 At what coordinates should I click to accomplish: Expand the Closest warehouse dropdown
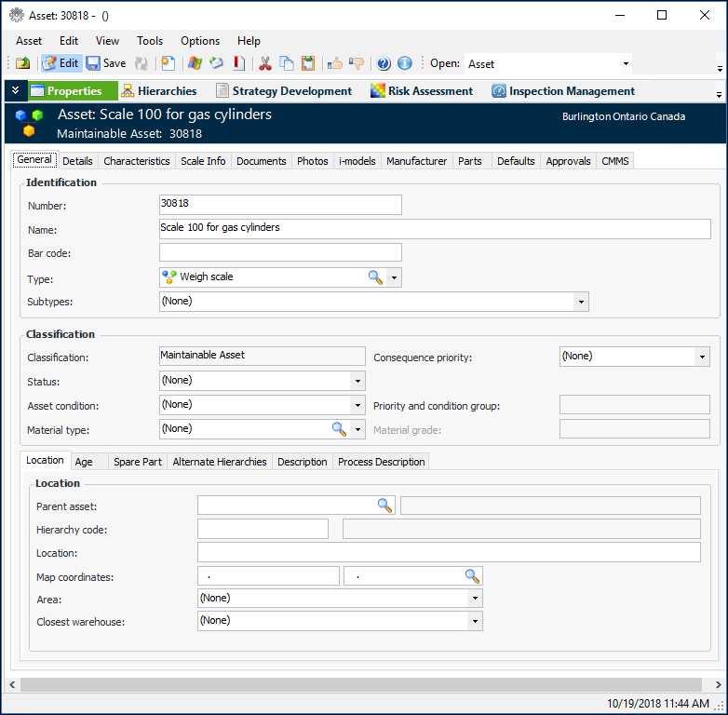[475, 621]
